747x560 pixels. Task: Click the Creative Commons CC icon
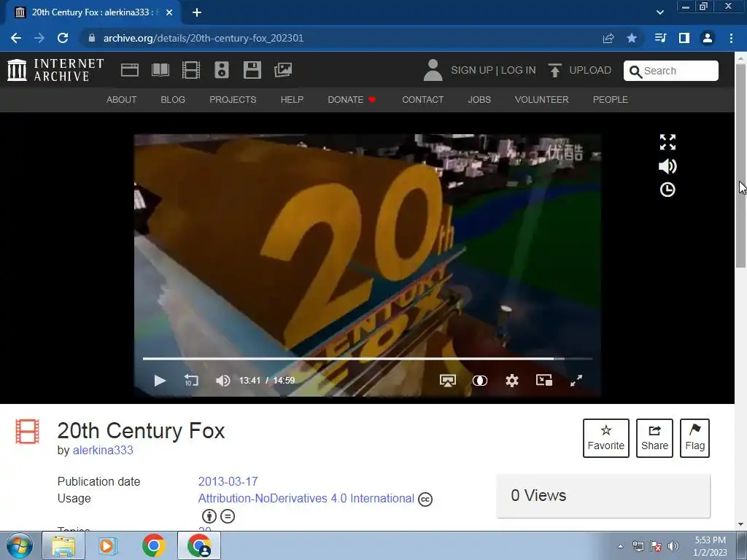click(425, 499)
